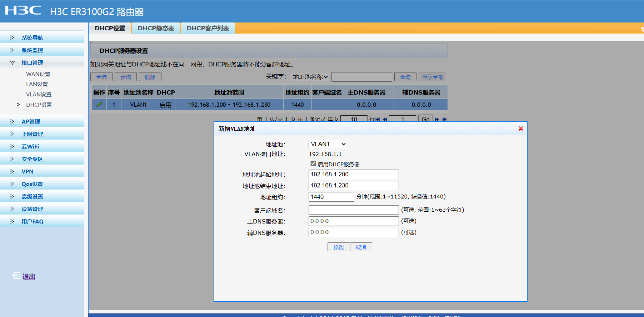Click the 修改 button in the dialog
This screenshot has width=644, height=317.
(339, 247)
